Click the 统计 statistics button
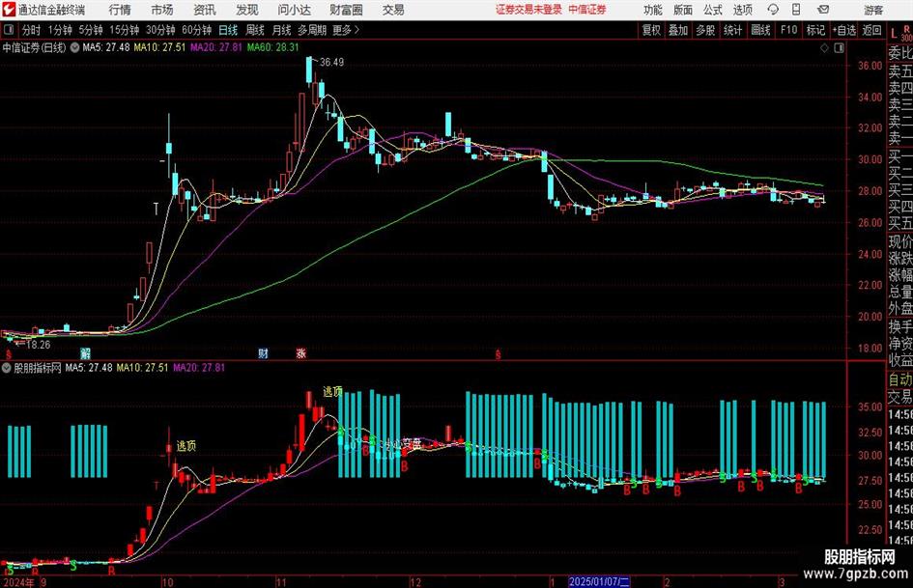The width and height of the screenshot is (913, 588). 732,30
